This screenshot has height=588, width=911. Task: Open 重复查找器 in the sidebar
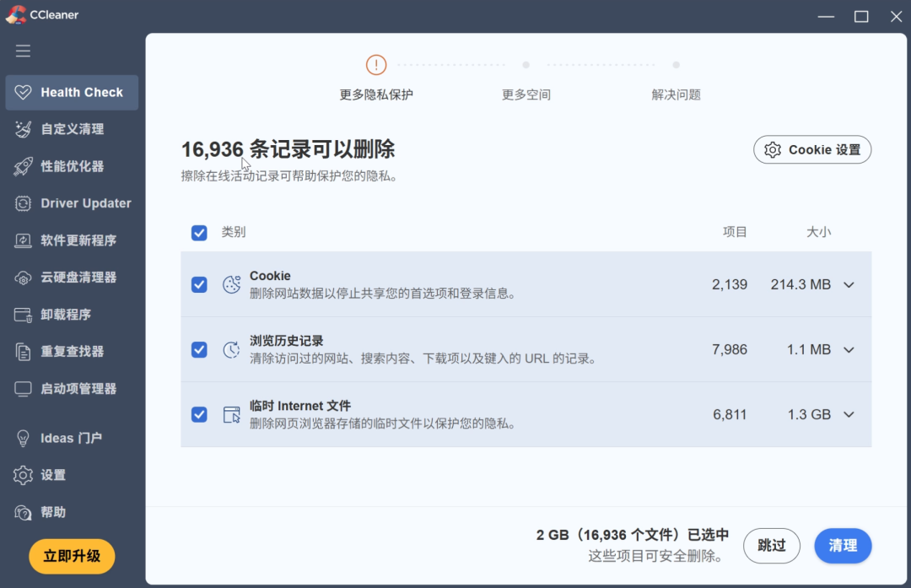72,352
